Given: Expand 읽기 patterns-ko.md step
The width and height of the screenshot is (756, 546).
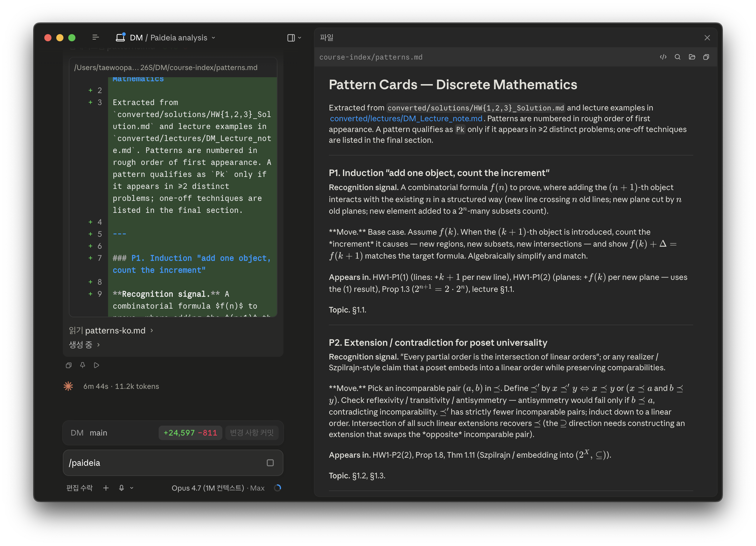Looking at the screenshot, I should click(x=111, y=330).
